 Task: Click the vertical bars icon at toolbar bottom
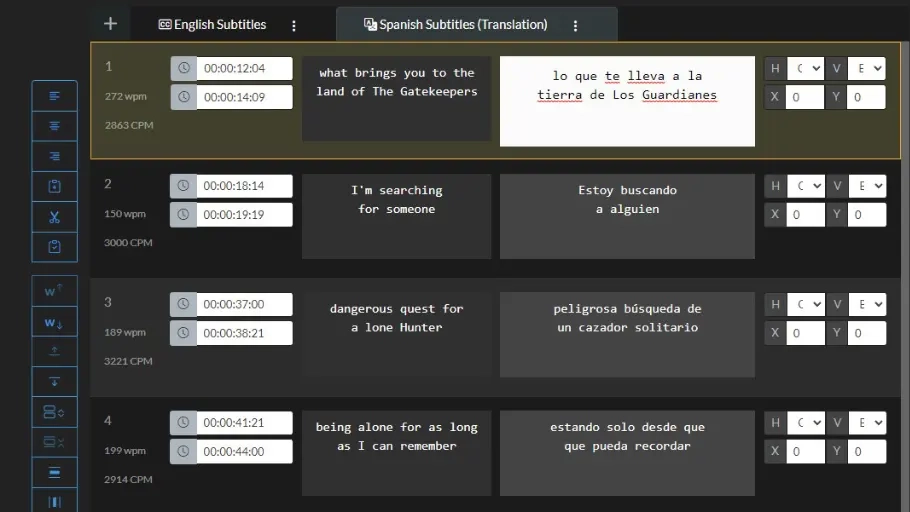pos(55,502)
